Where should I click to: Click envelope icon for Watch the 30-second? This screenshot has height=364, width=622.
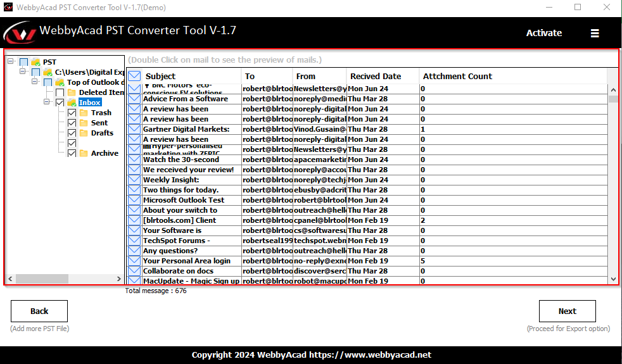[134, 160]
